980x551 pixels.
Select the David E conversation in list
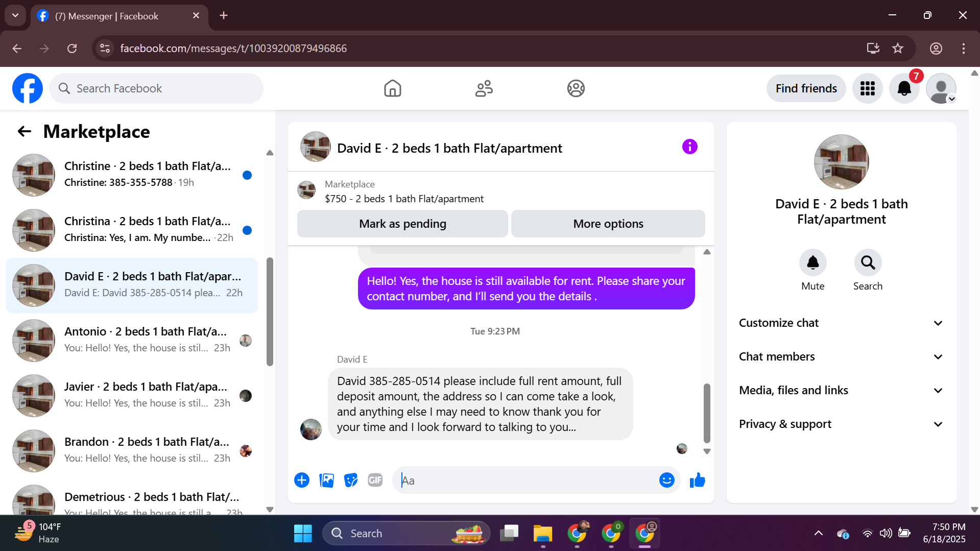click(x=132, y=285)
